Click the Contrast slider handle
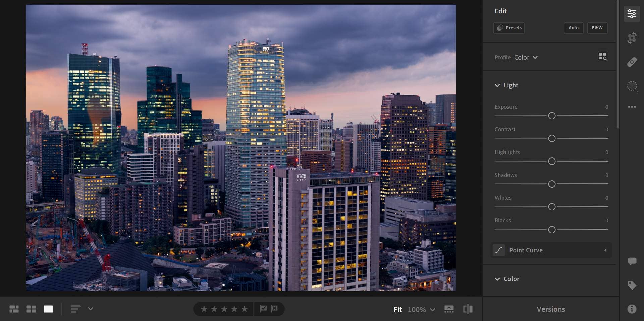The image size is (644, 321). [x=552, y=138]
